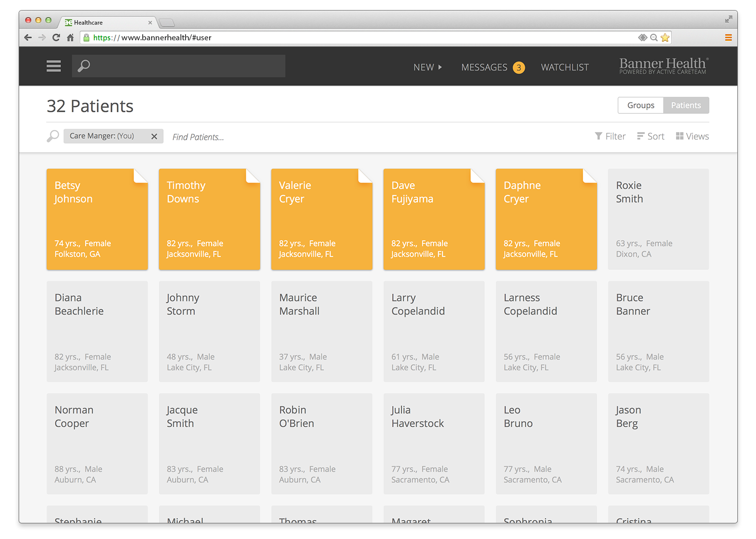Image resolution: width=756 pixels, height=539 pixels.
Task: Open Johnny Storm's patient card
Action: 210,331
